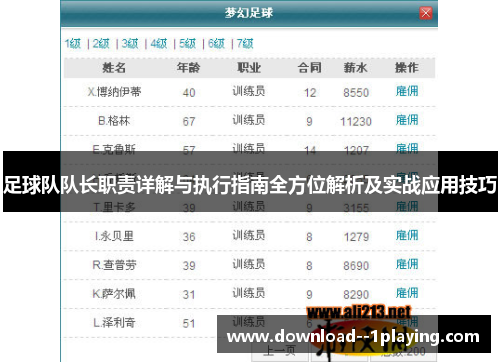Switch to the 2级 tab
The height and width of the screenshot is (362, 500).
point(101,44)
